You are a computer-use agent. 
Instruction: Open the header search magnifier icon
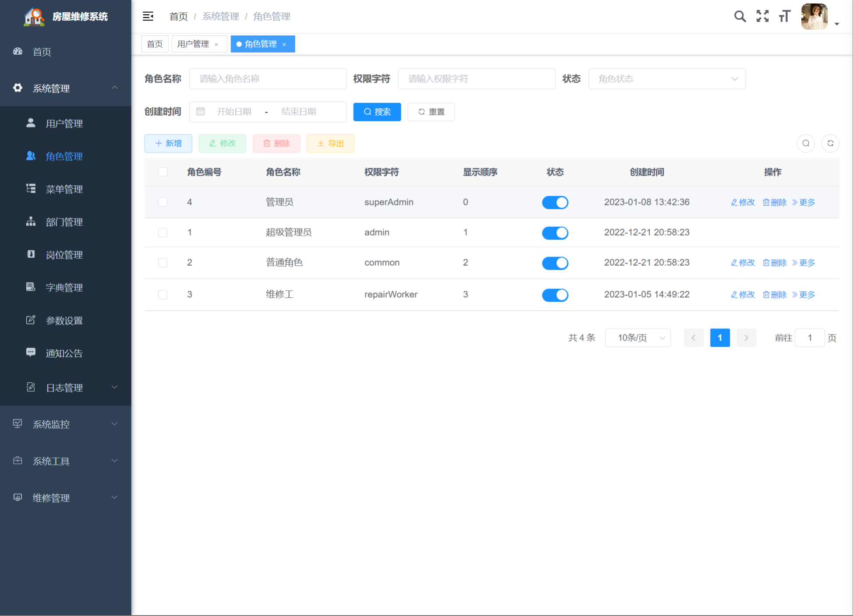click(740, 17)
